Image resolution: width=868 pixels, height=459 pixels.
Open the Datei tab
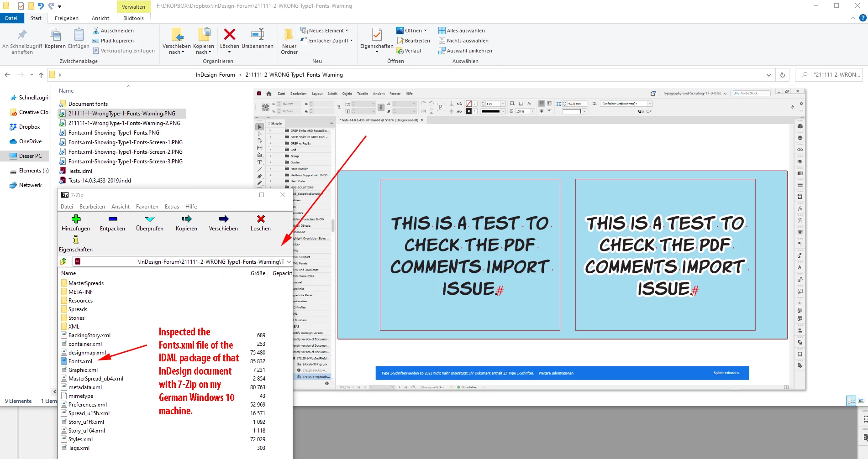coord(11,18)
